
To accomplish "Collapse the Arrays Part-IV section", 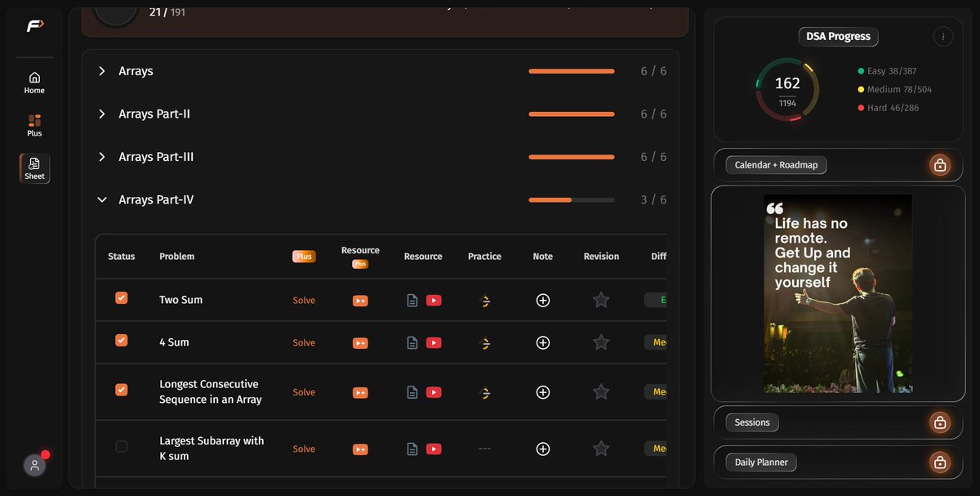I will point(102,199).
